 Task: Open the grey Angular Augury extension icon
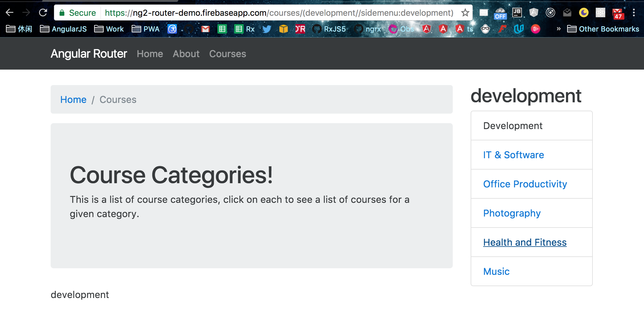(x=533, y=12)
